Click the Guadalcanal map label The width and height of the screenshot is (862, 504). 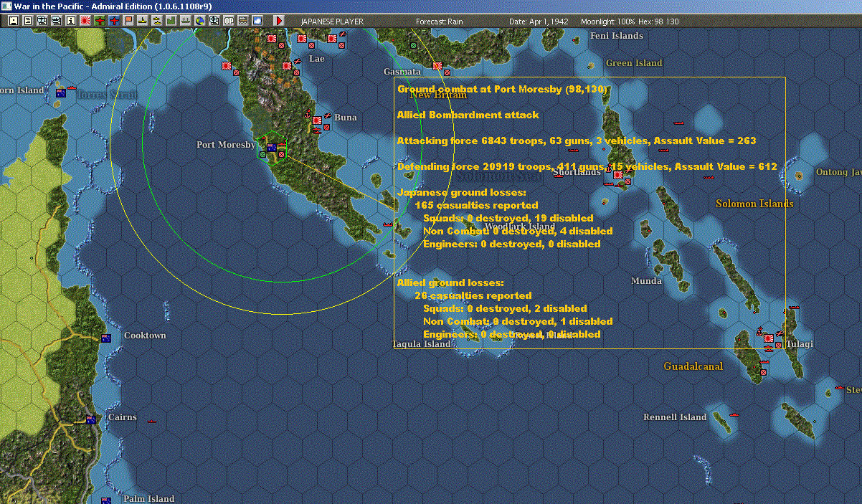693,366
